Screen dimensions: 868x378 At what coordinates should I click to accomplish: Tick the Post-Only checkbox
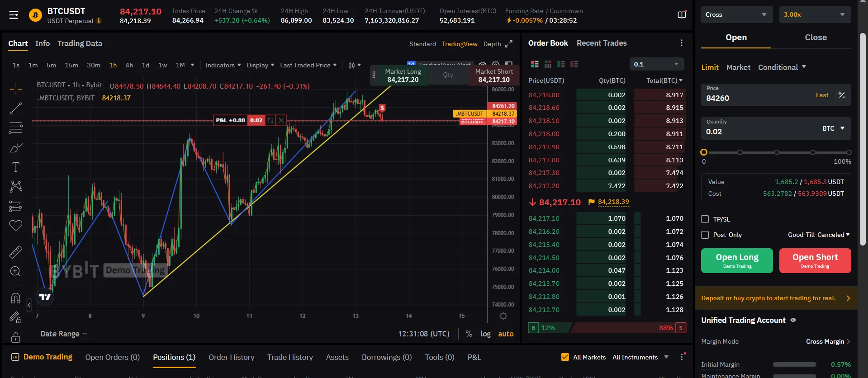click(705, 235)
